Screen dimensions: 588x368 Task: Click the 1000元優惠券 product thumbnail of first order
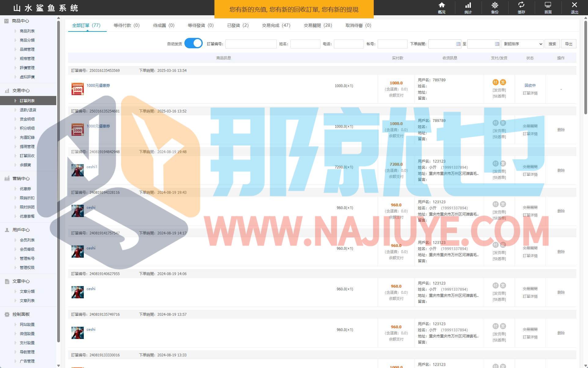point(77,89)
